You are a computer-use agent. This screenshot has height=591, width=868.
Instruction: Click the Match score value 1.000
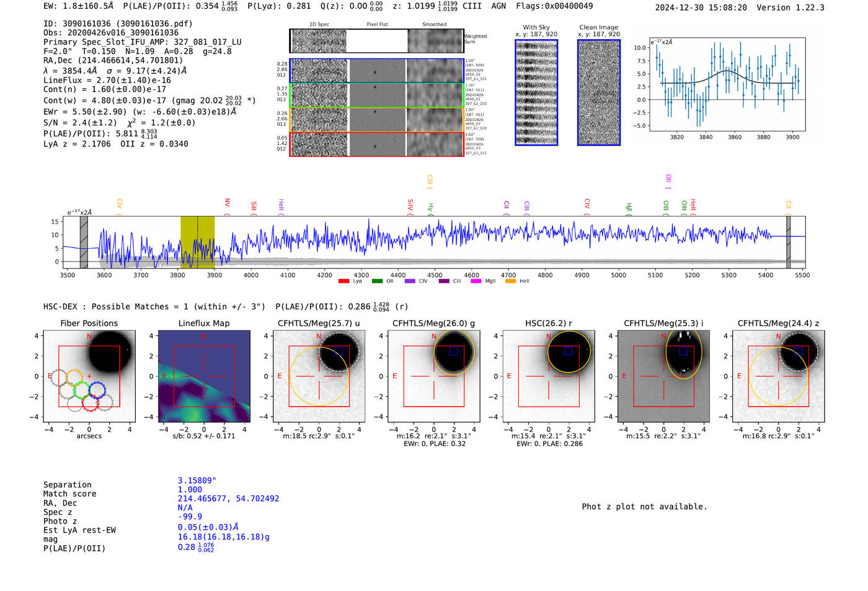tap(190, 489)
